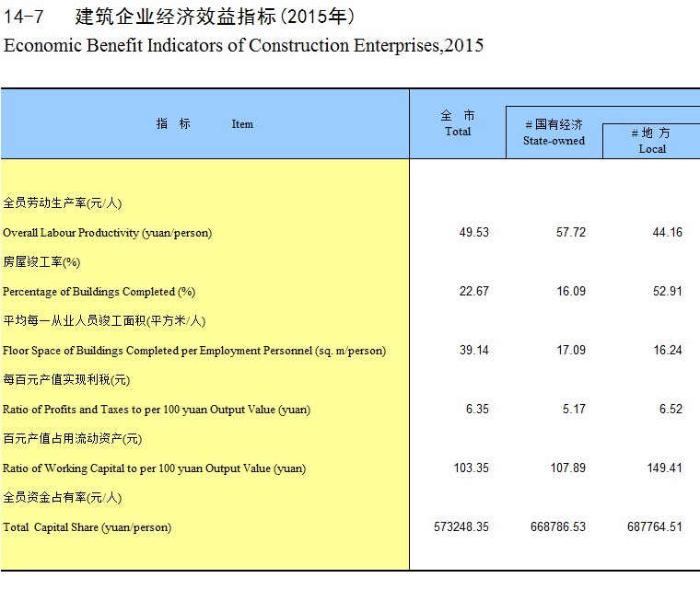Select the value 57.72
This screenshot has height=601, width=700.
click(571, 233)
